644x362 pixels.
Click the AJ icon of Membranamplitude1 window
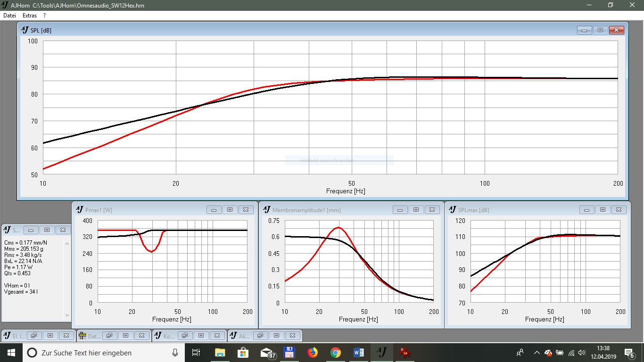point(266,210)
